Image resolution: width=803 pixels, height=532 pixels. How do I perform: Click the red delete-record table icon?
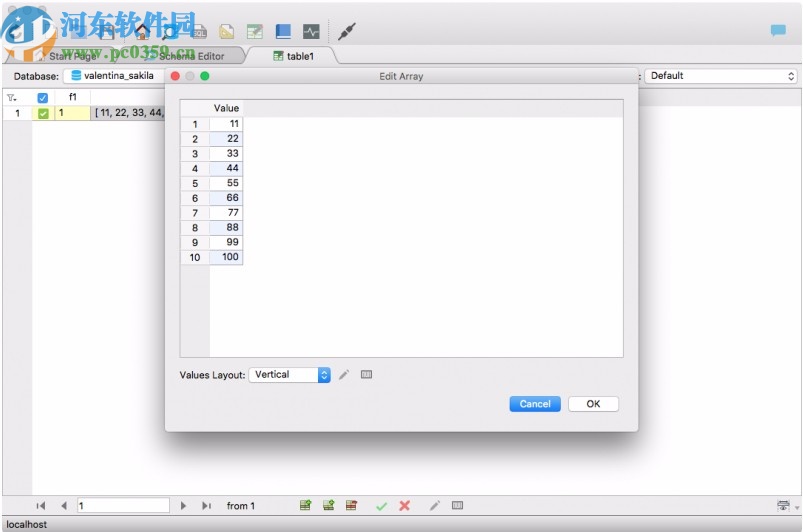click(x=351, y=505)
